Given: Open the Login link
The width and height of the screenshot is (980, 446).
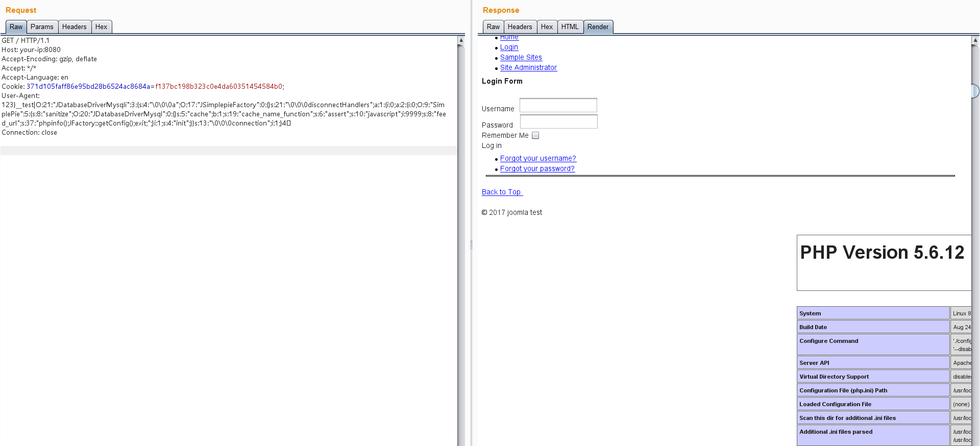Looking at the screenshot, I should pyautogui.click(x=509, y=47).
